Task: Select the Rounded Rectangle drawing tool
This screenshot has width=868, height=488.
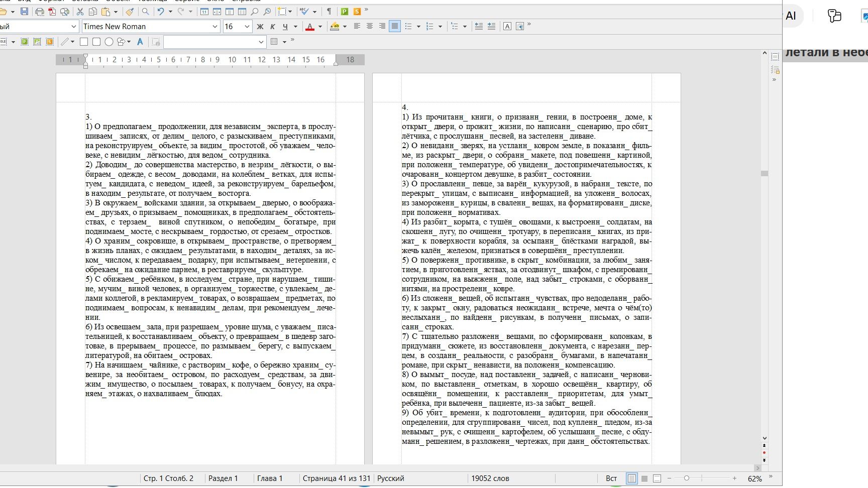Action: (96, 42)
